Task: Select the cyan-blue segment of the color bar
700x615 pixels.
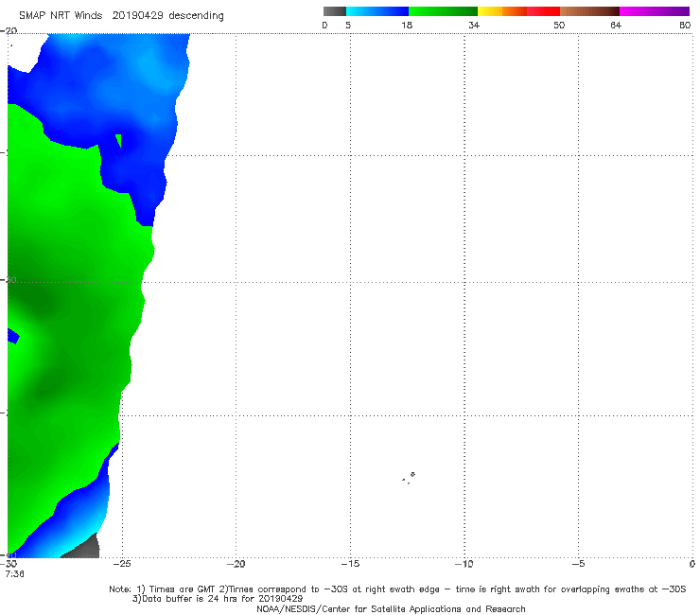Action: 377,11
